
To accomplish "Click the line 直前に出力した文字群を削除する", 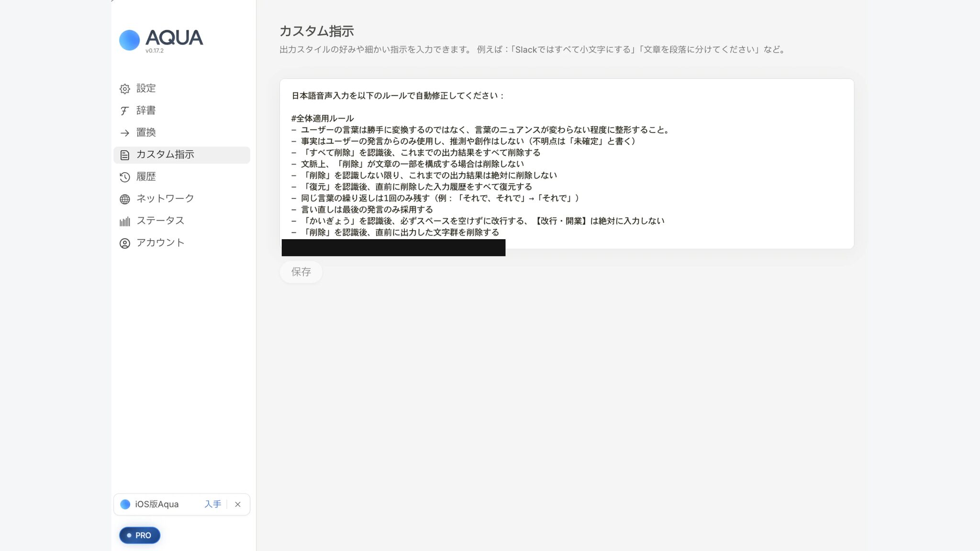I will [x=395, y=232].
